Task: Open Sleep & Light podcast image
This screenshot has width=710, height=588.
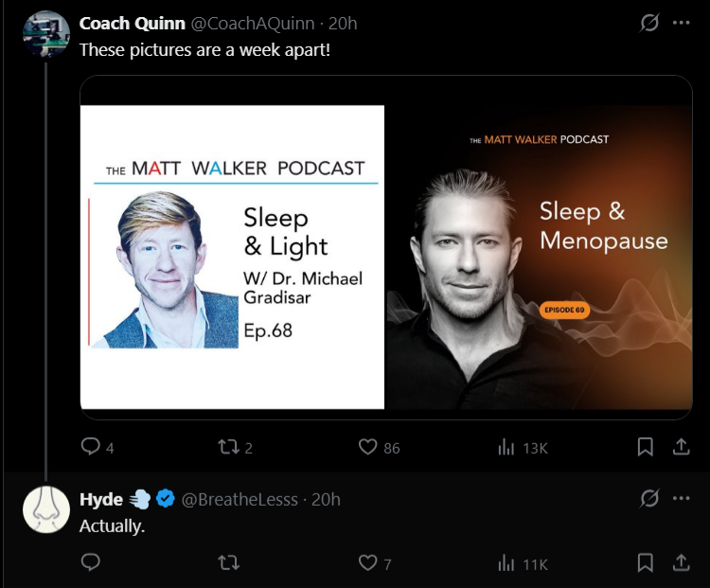Action: tap(233, 257)
